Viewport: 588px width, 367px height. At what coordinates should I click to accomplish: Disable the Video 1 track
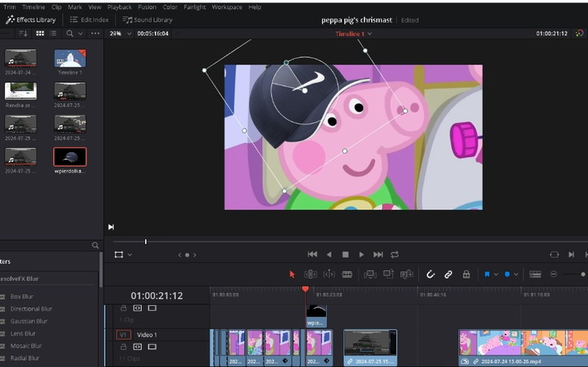coord(152,347)
